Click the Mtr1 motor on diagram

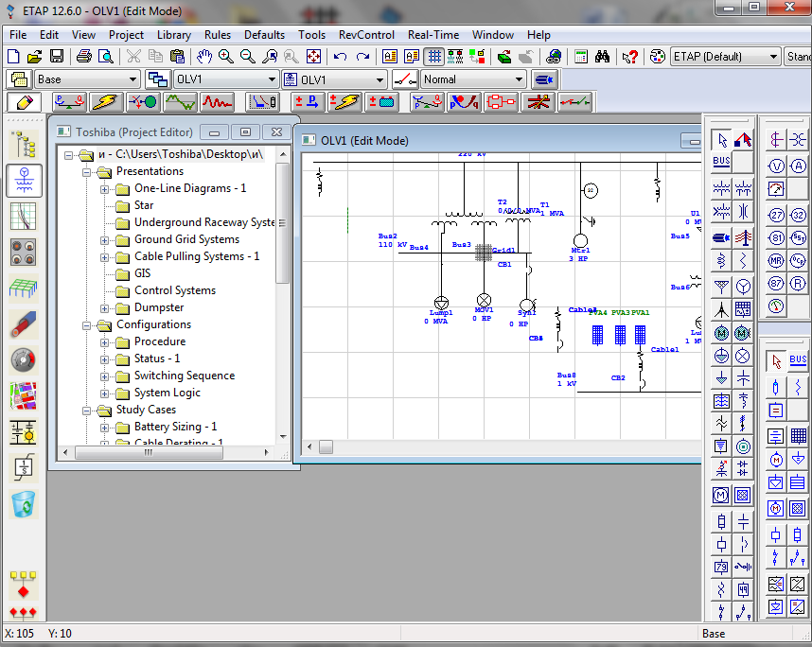(580, 240)
